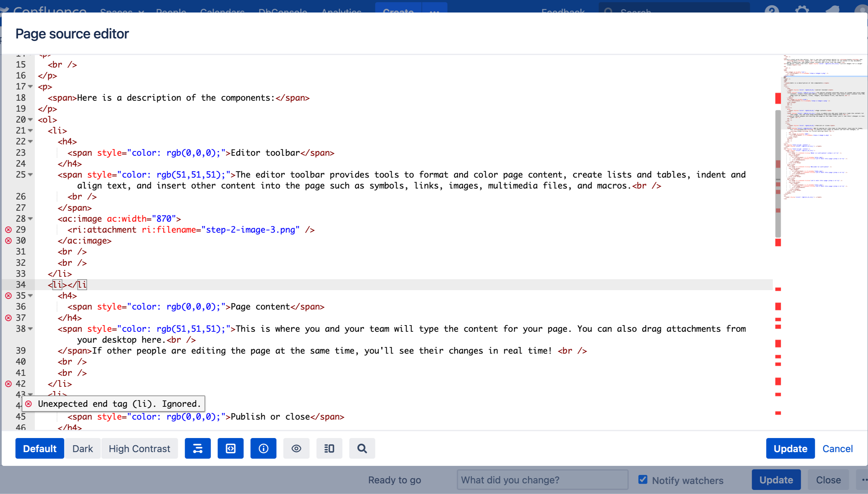Fold the span block at line 38
Image resolution: width=868 pixels, height=494 pixels.
point(31,329)
